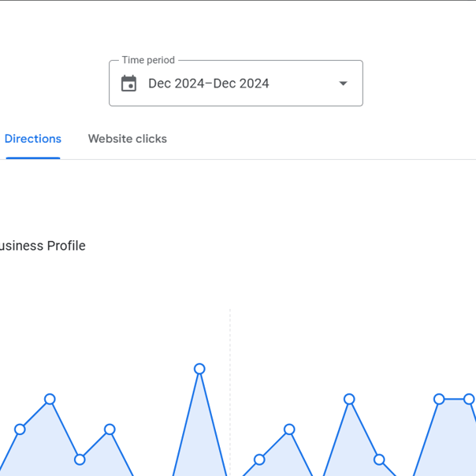Select the leftmost visible data point on chart
The width and height of the screenshot is (476, 476).
20,430
